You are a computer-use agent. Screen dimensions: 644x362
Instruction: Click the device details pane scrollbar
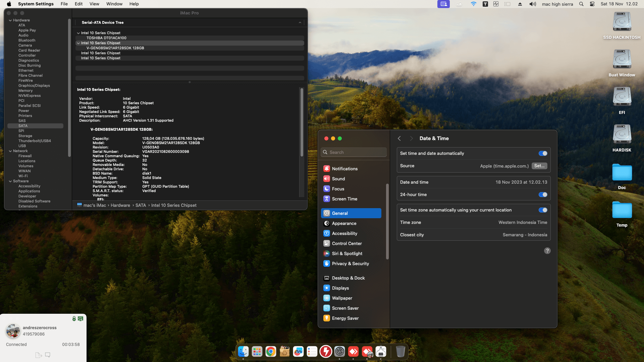[x=302, y=122]
